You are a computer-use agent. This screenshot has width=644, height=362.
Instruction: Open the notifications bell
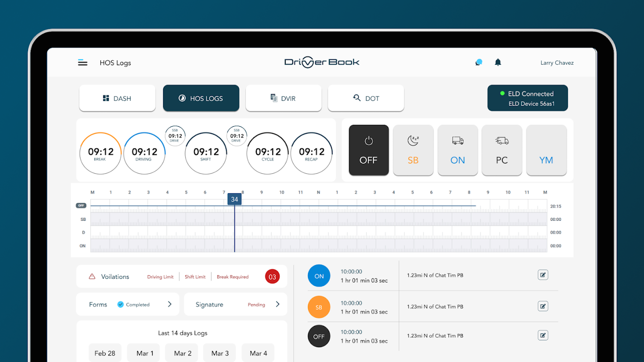click(x=498, y=62)
